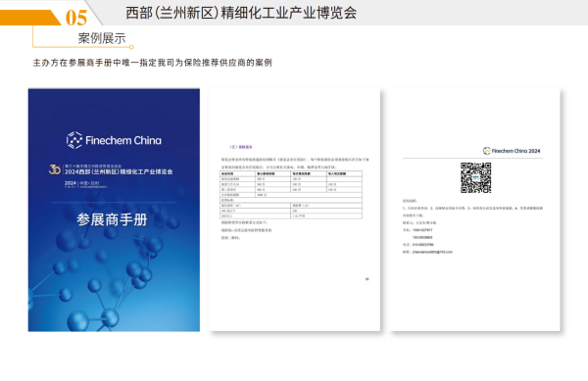Image resolution: width=588 pixels, height=381 pixels.
Task: Open the right page with the QR code
Action: [474, 210]
